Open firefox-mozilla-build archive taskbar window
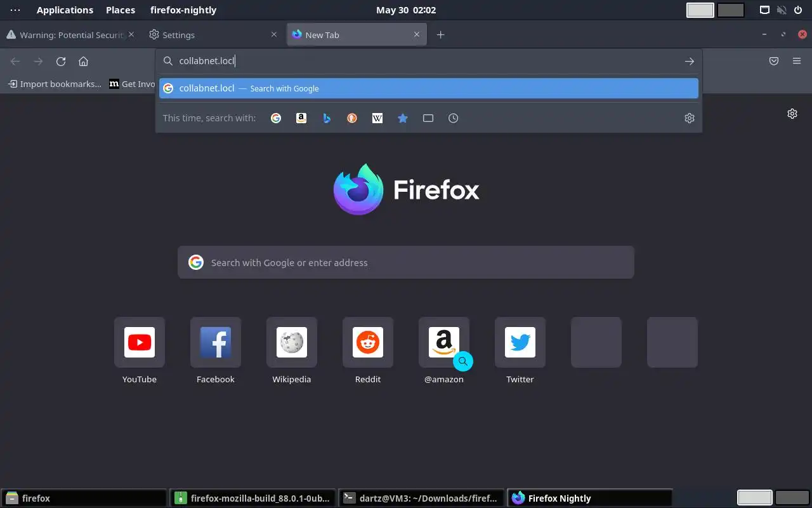This screenshot has width=812, height=508. click(252, 498)
